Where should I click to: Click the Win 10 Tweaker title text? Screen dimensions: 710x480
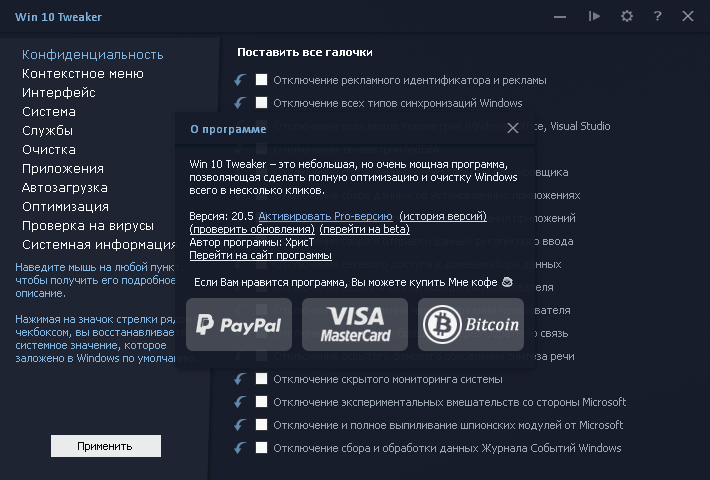coord(58,17)
